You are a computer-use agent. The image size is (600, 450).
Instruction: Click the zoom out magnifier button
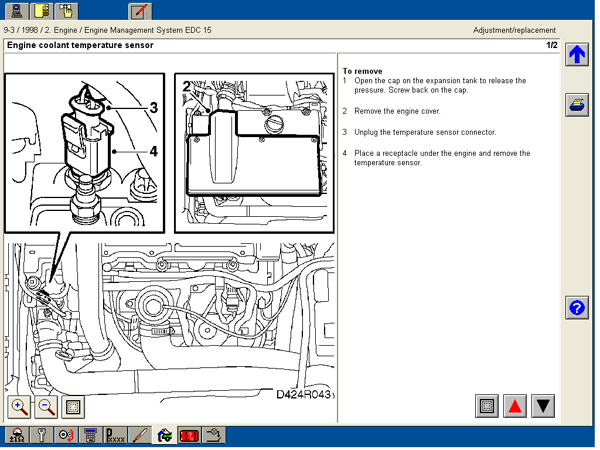pyautogui.click(x=46, y=406)
